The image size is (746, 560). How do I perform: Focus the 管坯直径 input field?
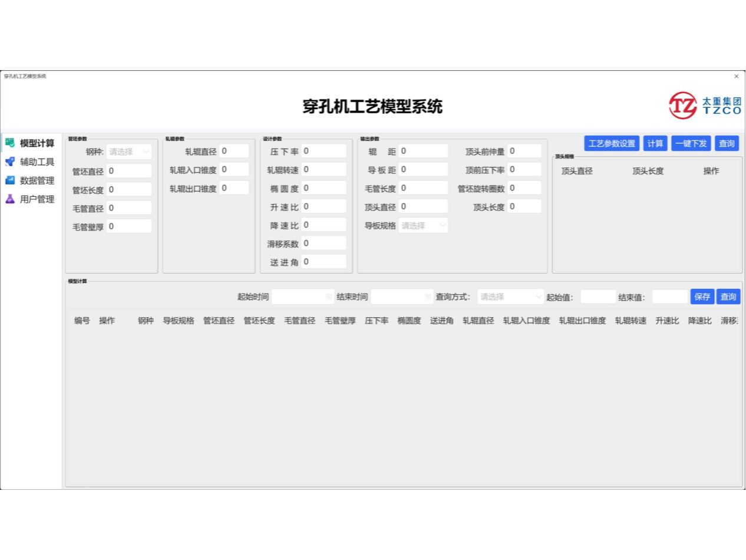[x=129, y=171]
